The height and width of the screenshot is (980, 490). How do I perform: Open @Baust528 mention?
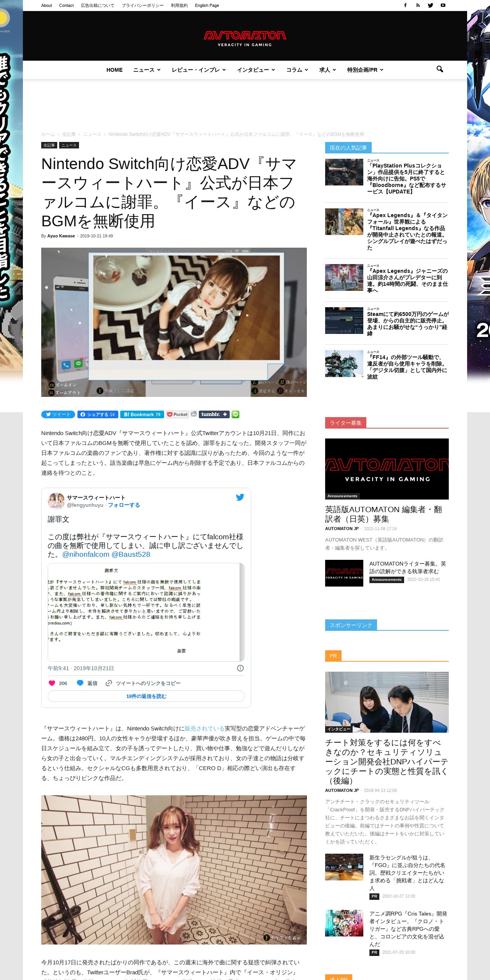(x=131, y=554)
